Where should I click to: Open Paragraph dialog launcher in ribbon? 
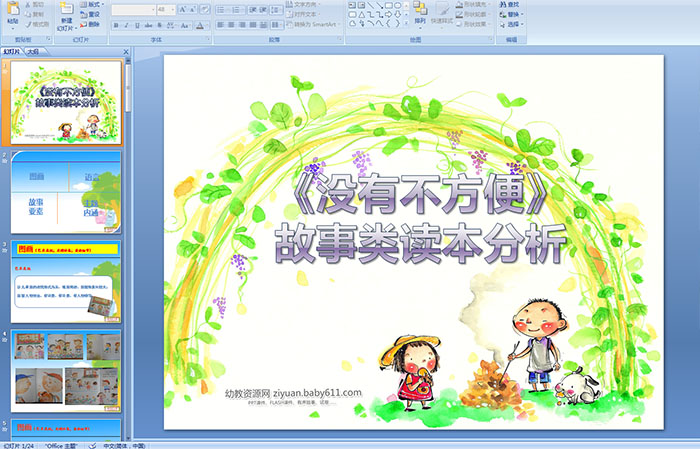tap(340, 39)
